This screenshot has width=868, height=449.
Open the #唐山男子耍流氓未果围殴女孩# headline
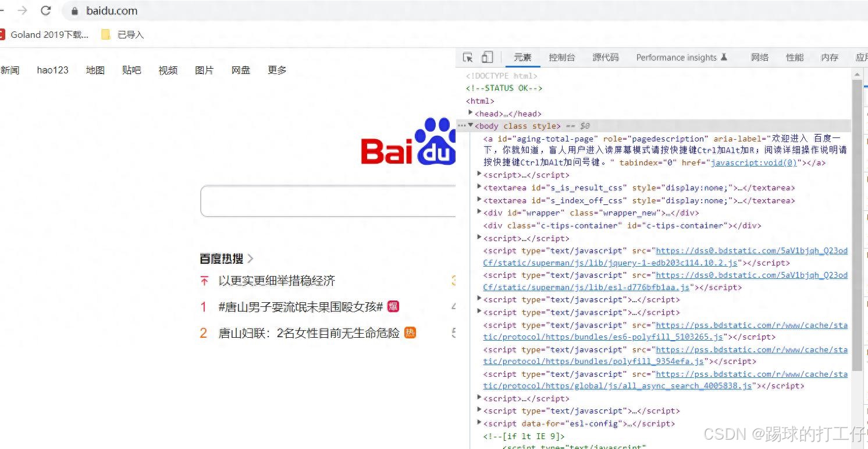pos(301,306)
